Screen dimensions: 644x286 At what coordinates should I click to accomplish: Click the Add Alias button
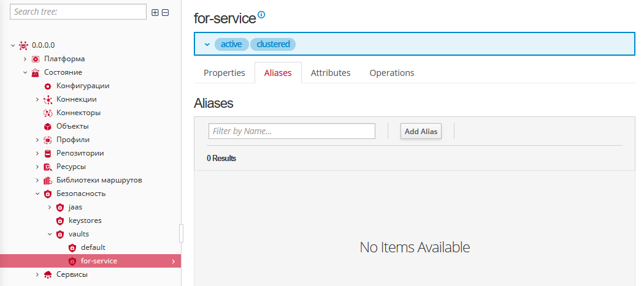click(421, 131)
